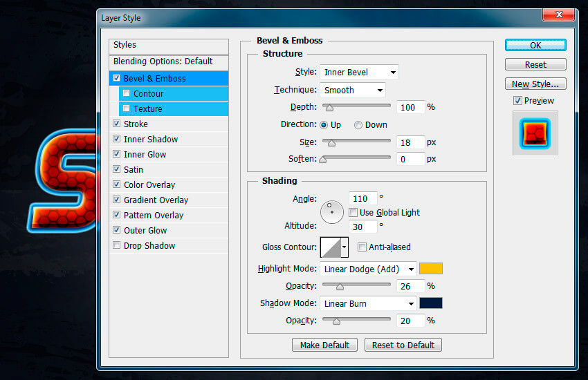This screenshot has height=380, width=588.
Task: Enable the Anti-aliased checkbox
Action: point(362,247)
